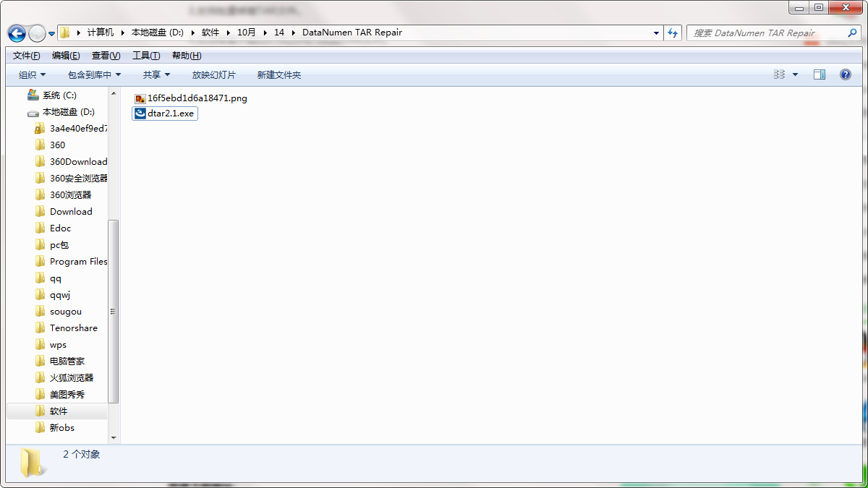868x488 pixels.
Task: Open the 文件(F) menu
Action: (27, 56)
